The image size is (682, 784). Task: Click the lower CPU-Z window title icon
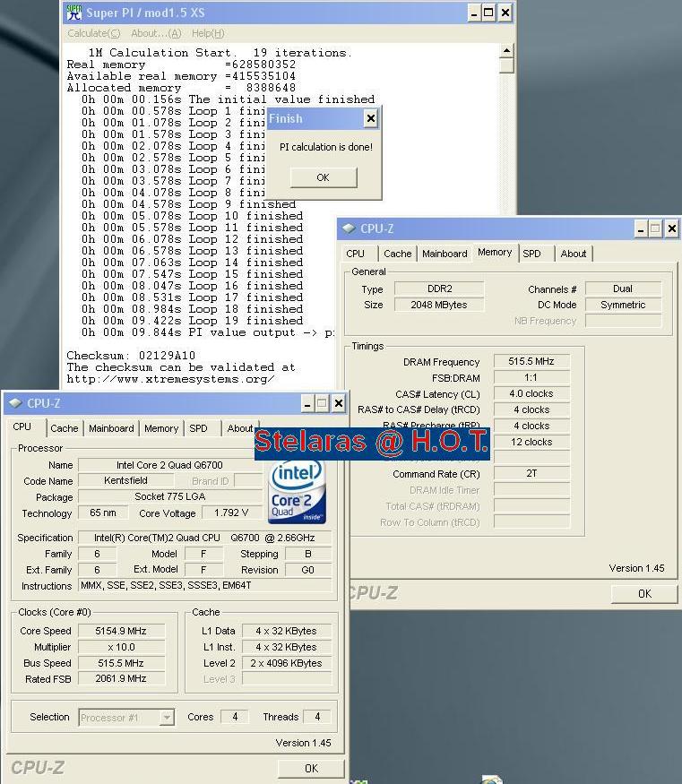point(15,403)
